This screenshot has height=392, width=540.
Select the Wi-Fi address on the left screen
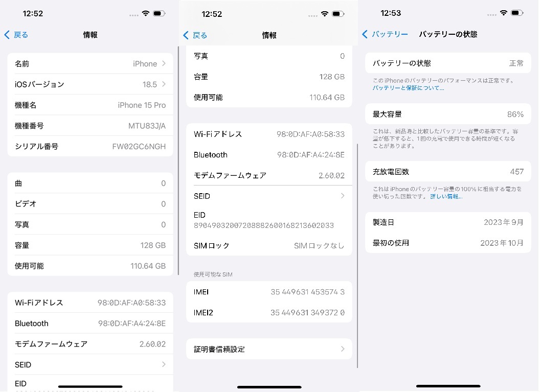click(x=131, y=303)
